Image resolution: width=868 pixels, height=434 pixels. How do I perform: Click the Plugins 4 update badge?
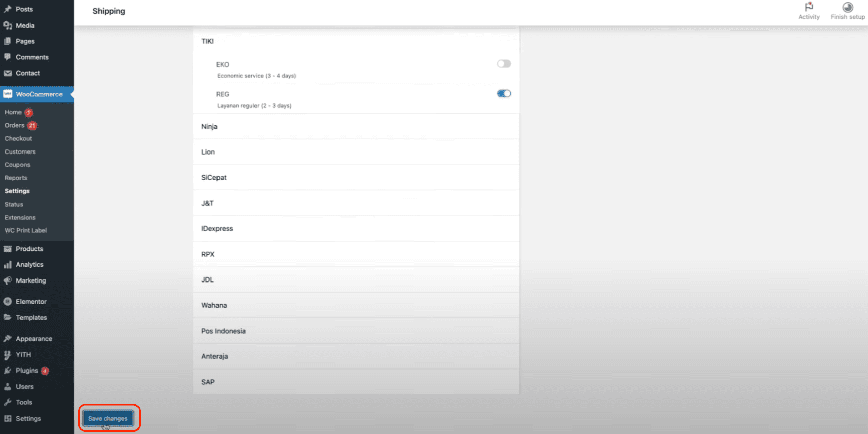(x=45, y=371)
